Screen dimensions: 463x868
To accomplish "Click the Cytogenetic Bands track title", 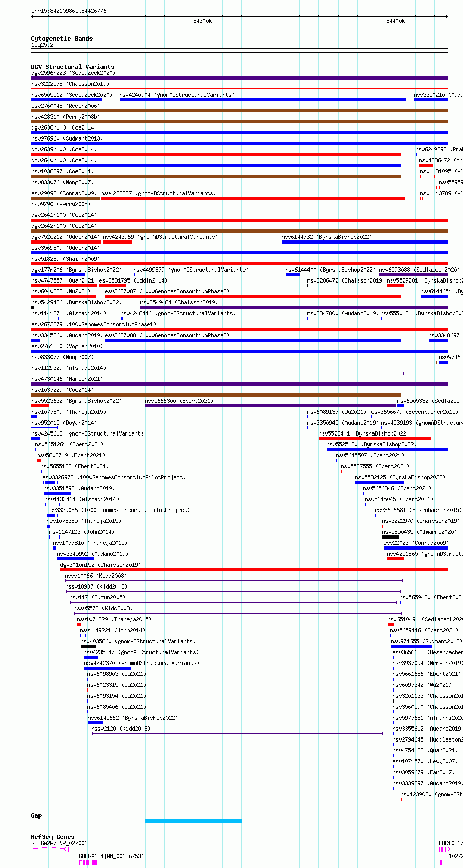I will [x=62, y=39].
